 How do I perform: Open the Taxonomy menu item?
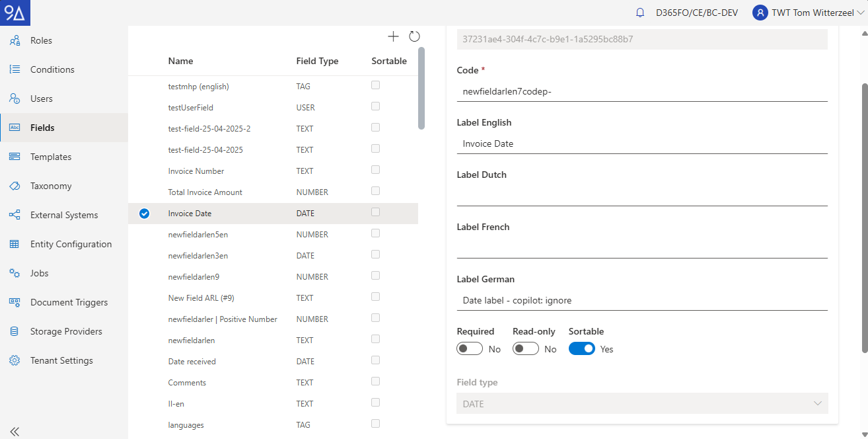pos(64,186)
